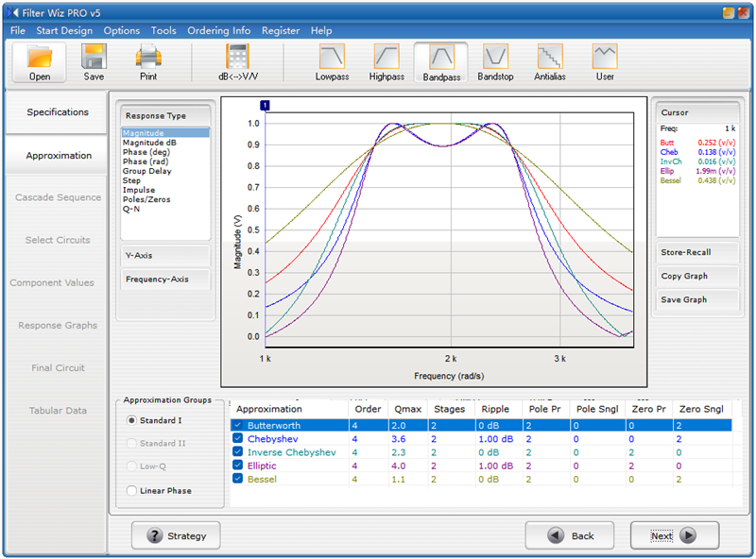Uncheck the Elliptic approximation checkbox
The height and width of the screenshot is (559, 756).
coord(237,465)
